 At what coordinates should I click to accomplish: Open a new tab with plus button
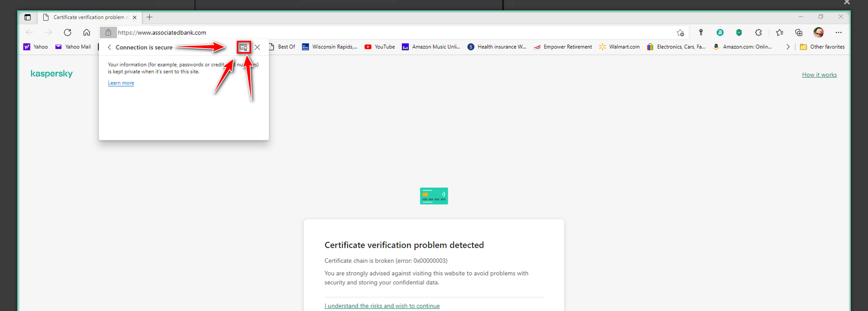click(149, 17)
